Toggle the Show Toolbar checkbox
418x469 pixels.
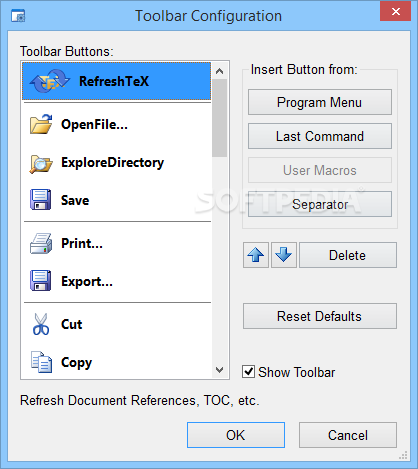tap(248, 372)
